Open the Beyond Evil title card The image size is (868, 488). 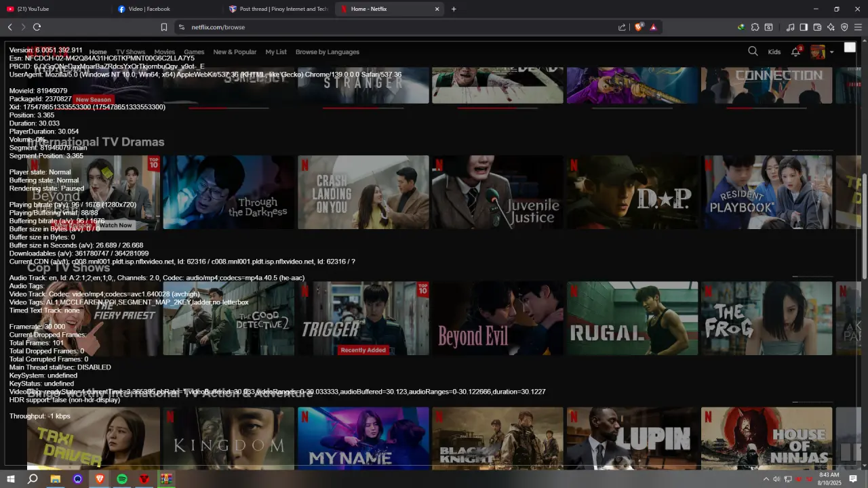point(498,319)
